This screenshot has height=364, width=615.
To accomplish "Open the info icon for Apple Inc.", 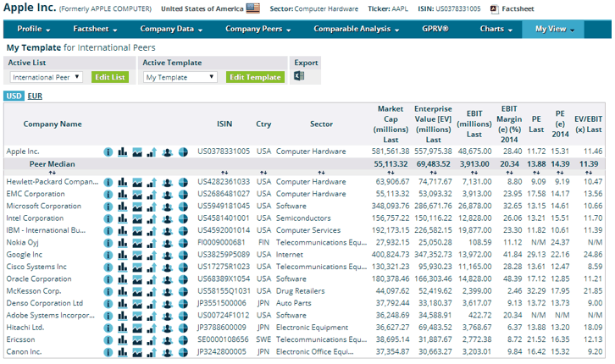I will pos(108,152).
